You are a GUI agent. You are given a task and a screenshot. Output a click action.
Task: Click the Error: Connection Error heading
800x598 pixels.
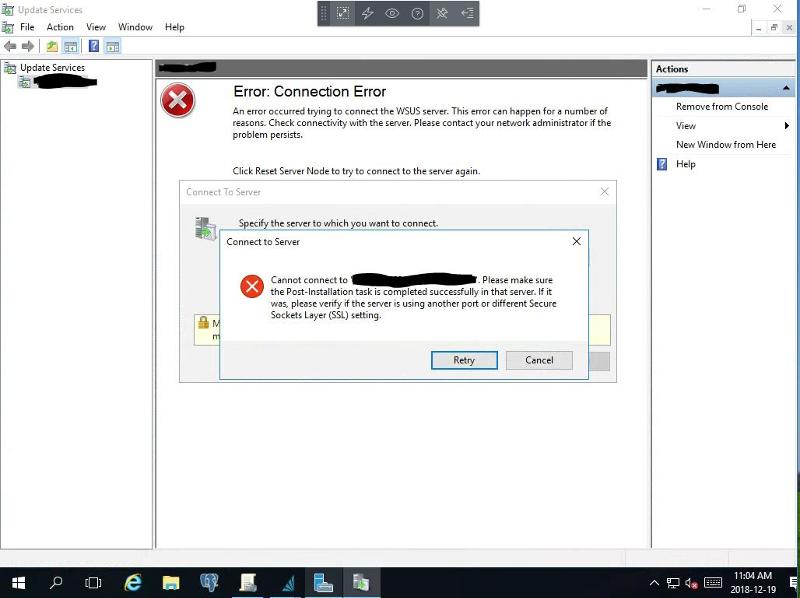pyautogui.click(x=310, y=91)
